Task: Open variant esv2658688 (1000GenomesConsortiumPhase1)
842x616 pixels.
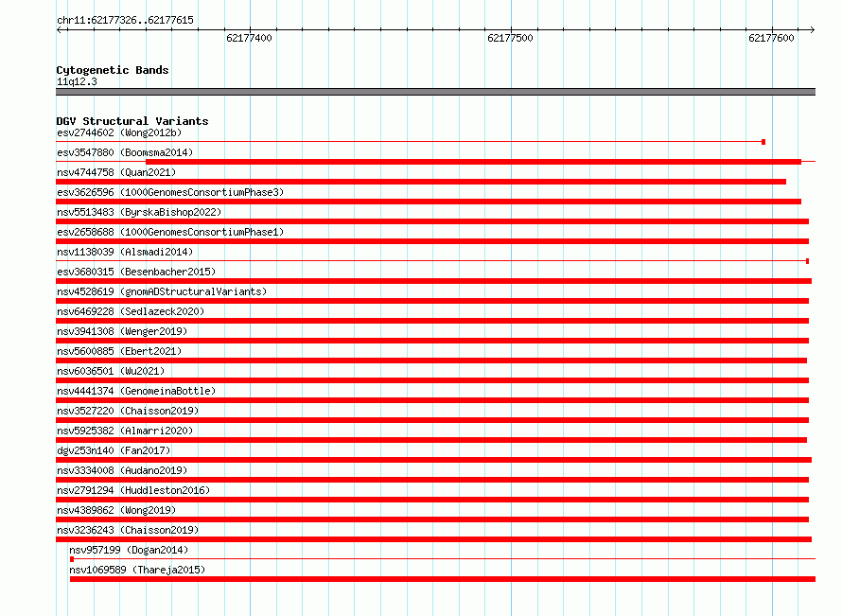Action: (x=170, y=232)
